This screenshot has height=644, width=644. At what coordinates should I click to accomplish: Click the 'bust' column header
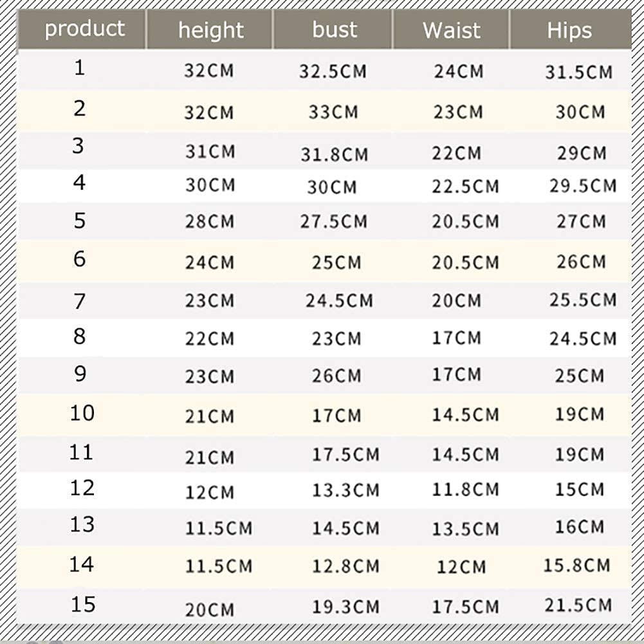pyautogui.click(x=334, y=30)
